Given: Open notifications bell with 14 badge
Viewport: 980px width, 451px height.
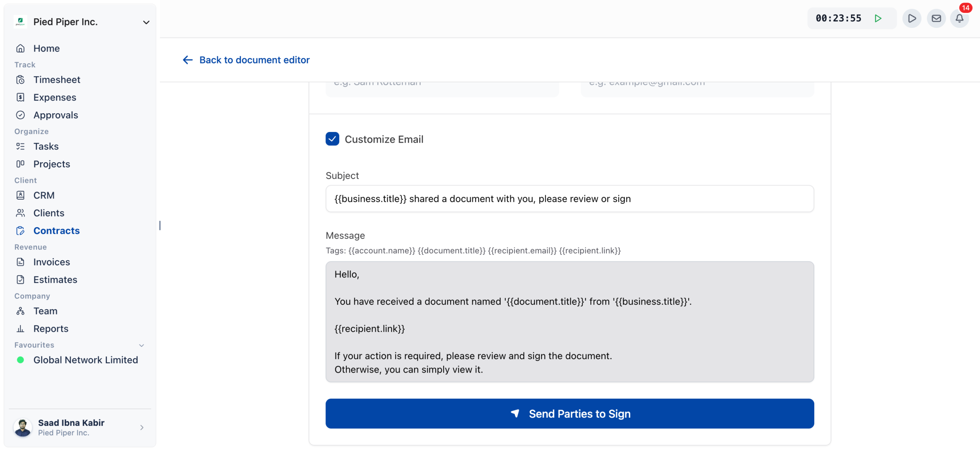Looking at the screenshot, I should pyautogui.click(x=960, y=18).
